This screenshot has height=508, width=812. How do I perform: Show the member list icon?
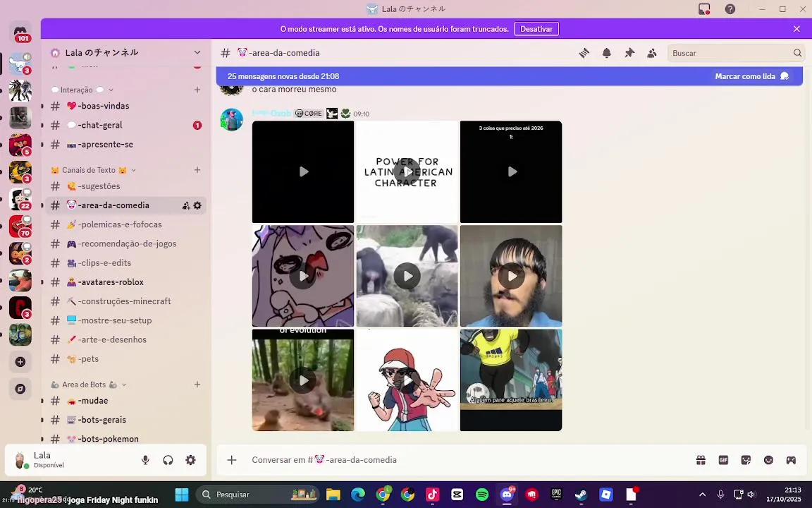[652, 53]
